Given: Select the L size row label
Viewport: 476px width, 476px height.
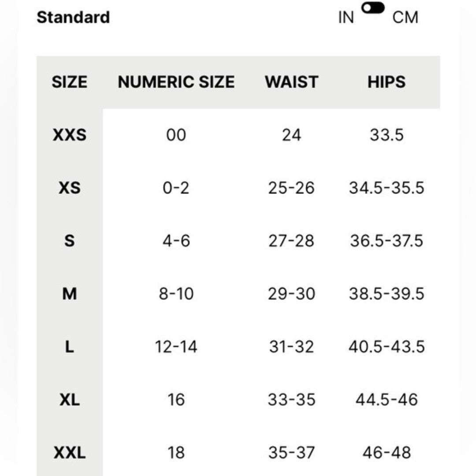Looking at the screenshot, I should pos(70,347).
